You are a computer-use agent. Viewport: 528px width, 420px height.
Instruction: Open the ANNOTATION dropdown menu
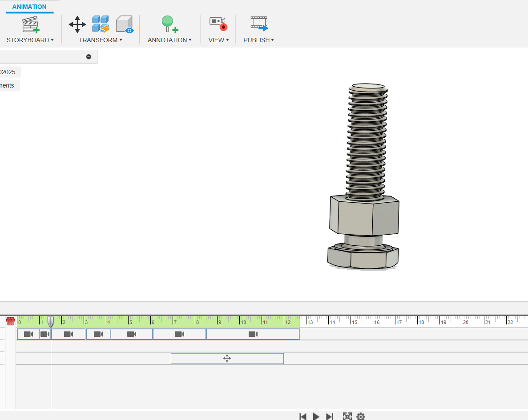pyautogui.click(x=169, y=40)
